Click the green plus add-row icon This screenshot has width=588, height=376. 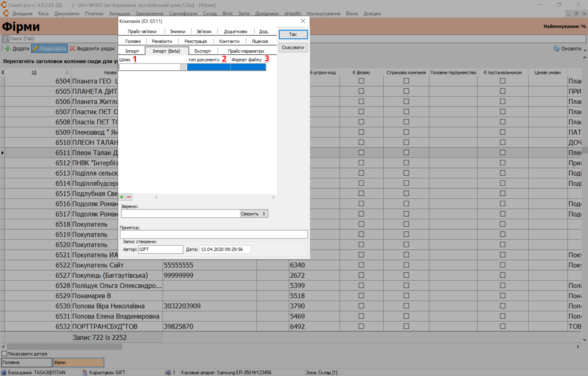pyautogui.click(x=122, y=197)
